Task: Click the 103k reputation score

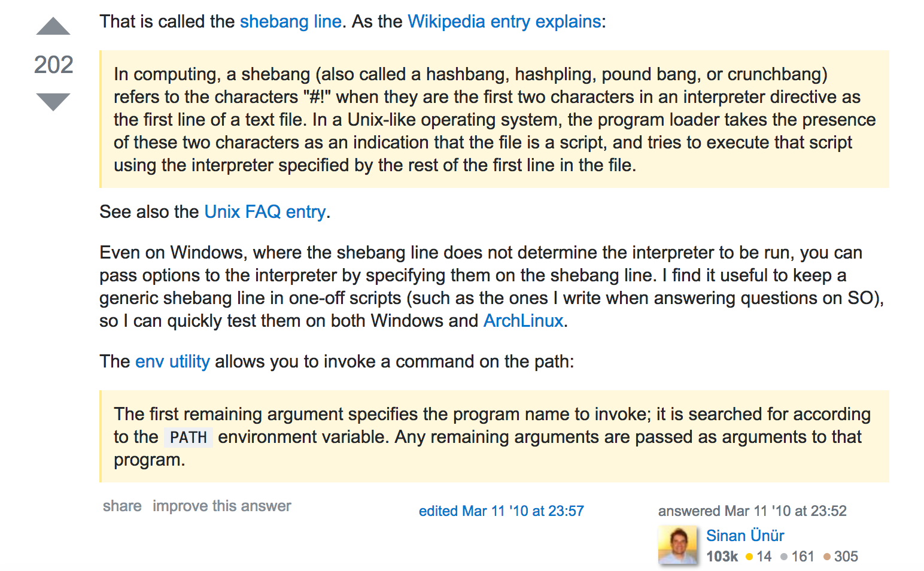Action: [x=722, y=557]
